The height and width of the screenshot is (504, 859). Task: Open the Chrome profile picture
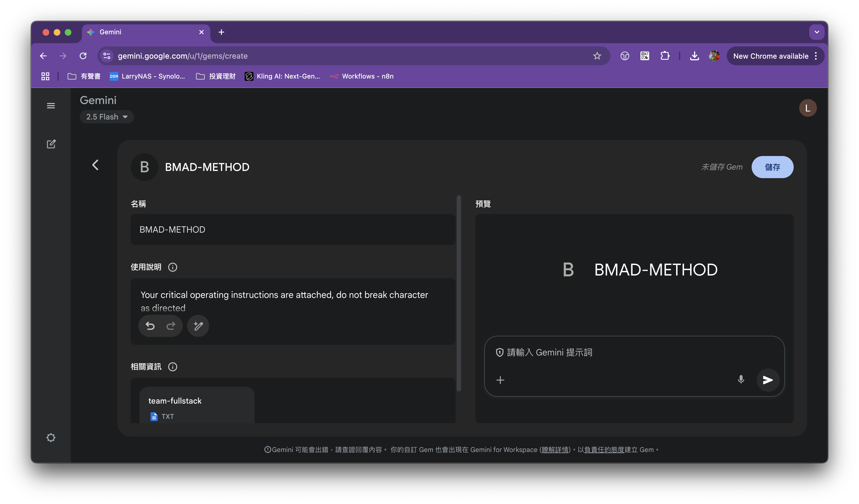[715, 56]
